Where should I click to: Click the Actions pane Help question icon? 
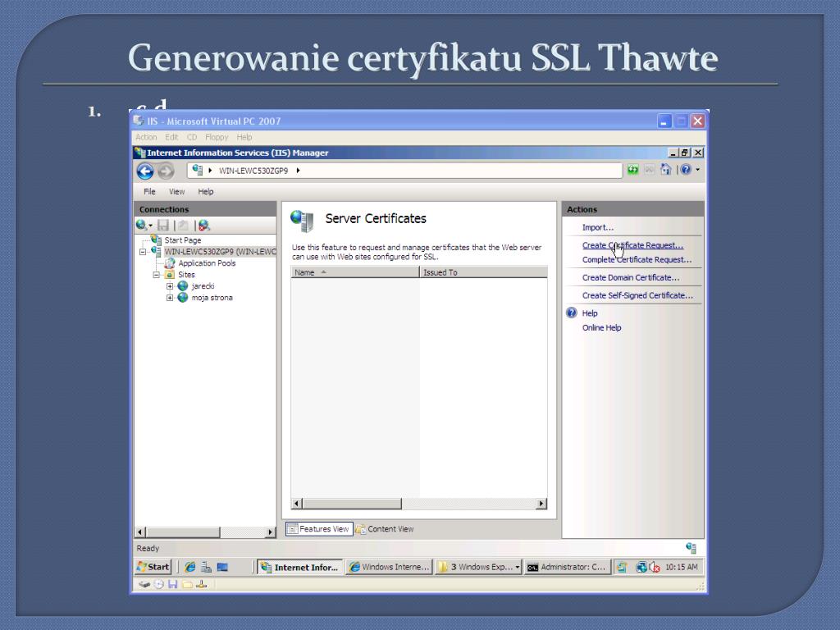572,313
